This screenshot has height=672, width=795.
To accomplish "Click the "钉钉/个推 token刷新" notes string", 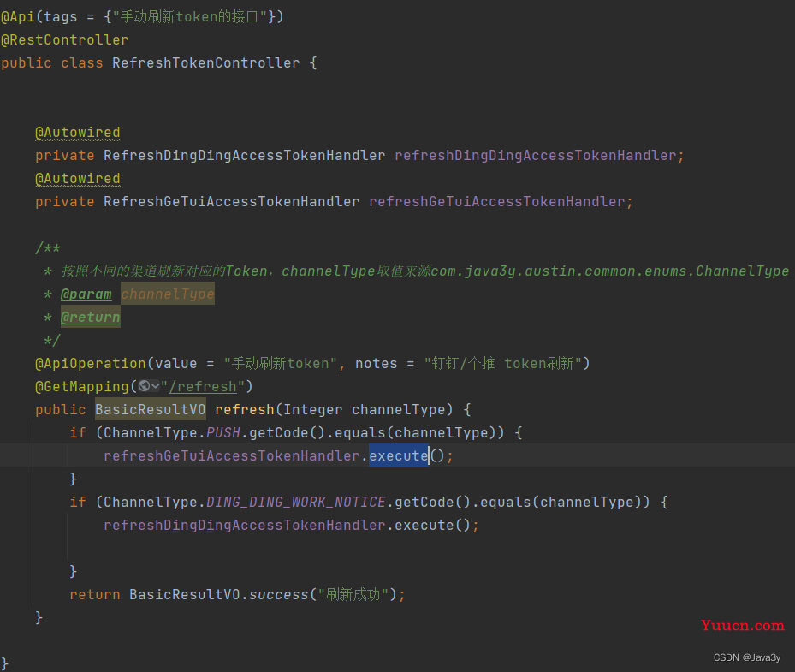I will [x=502, y=363].
